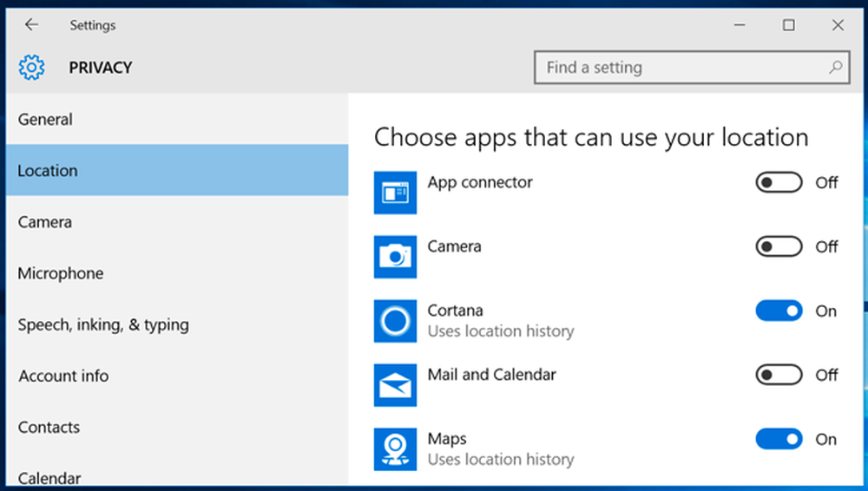Enable location for App connector
Screen dimensions: 868x491
click(779, 182)
